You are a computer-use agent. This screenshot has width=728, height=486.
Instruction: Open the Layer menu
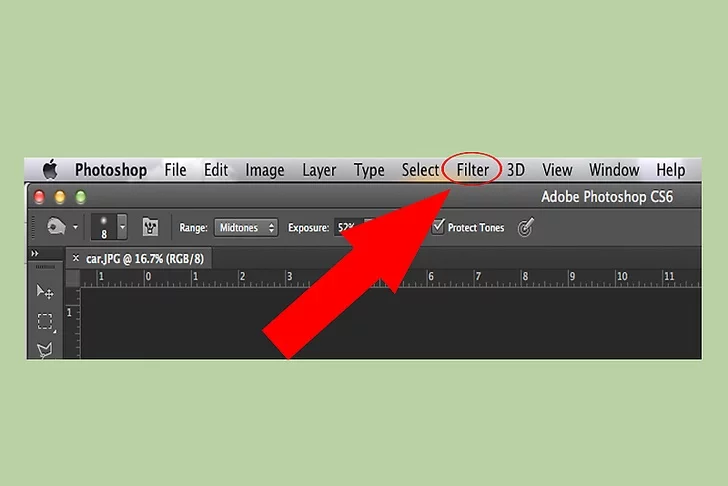click(319, 170)
